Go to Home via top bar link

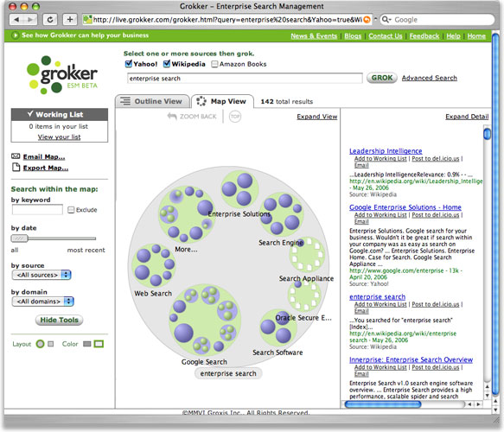coord(476,36)
